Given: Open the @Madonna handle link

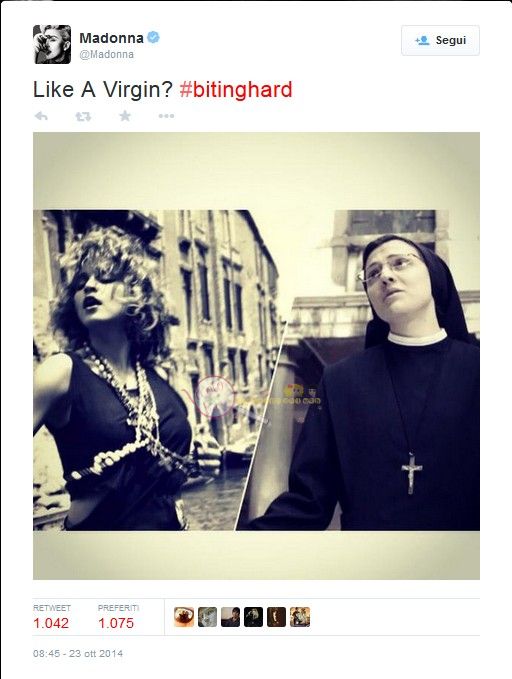Looking at the screenshot, I should pyautogui.click(x=107, y=55).
